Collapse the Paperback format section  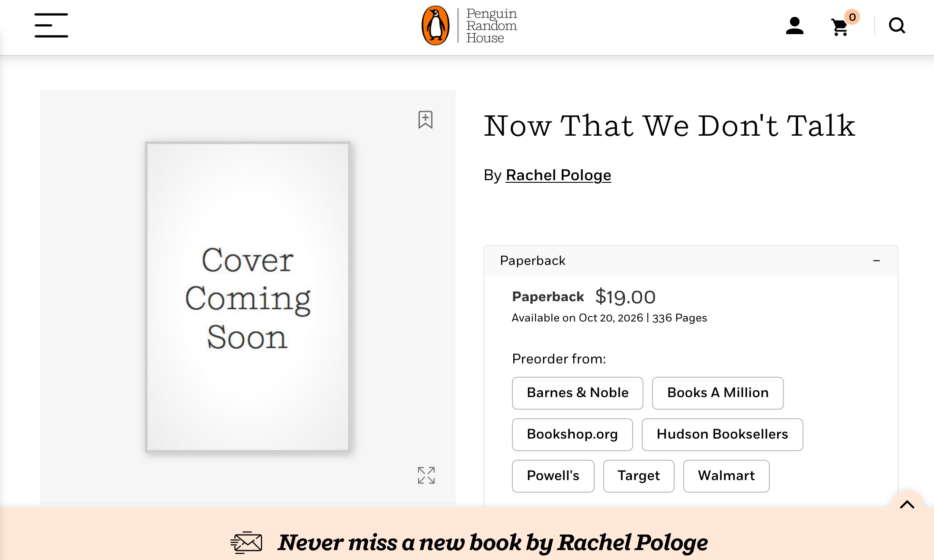point(876,261)
